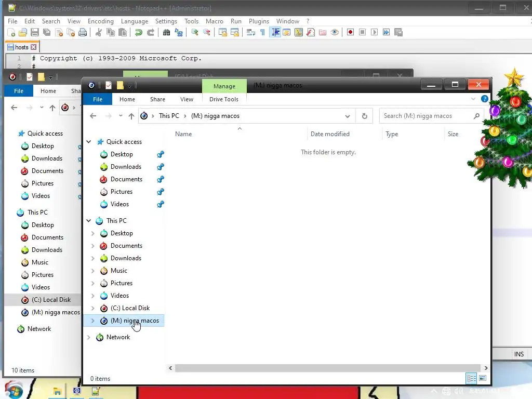Go back in front Explorer window

pyautogui.click(x=93, y=116)
